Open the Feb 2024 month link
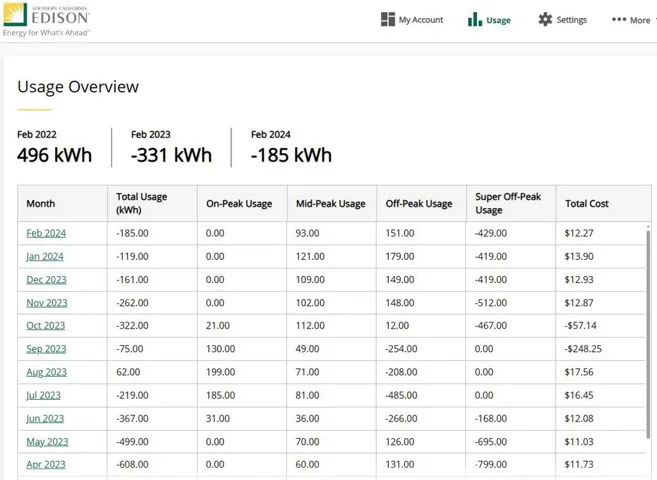 pyautogui.click(x=46, y=233)
